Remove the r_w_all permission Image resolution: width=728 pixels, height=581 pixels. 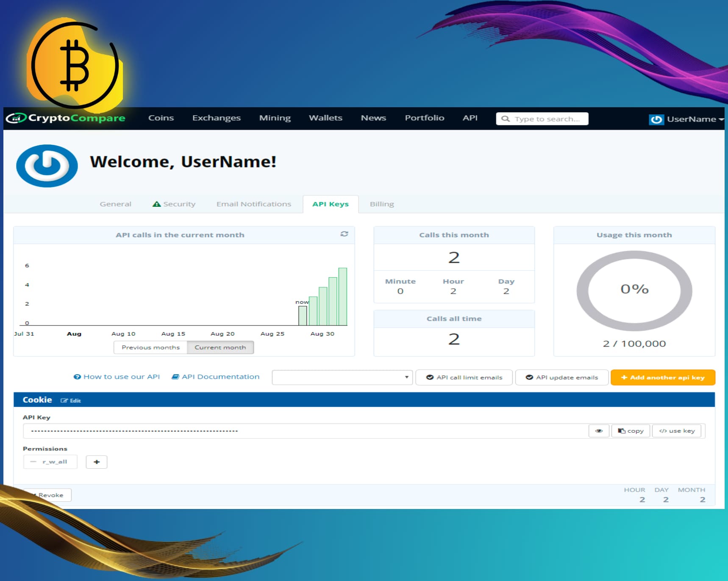(x=33, y=461)
